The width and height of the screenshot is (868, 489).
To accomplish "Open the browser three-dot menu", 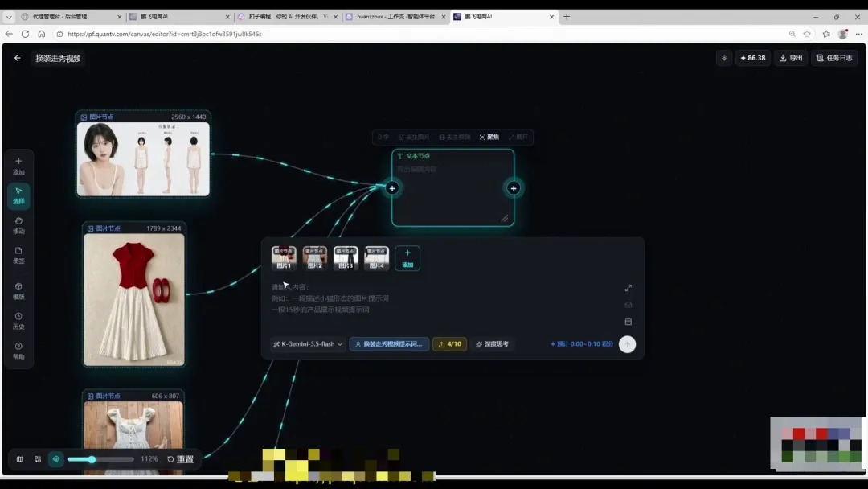I will click(x=858, y=34).
